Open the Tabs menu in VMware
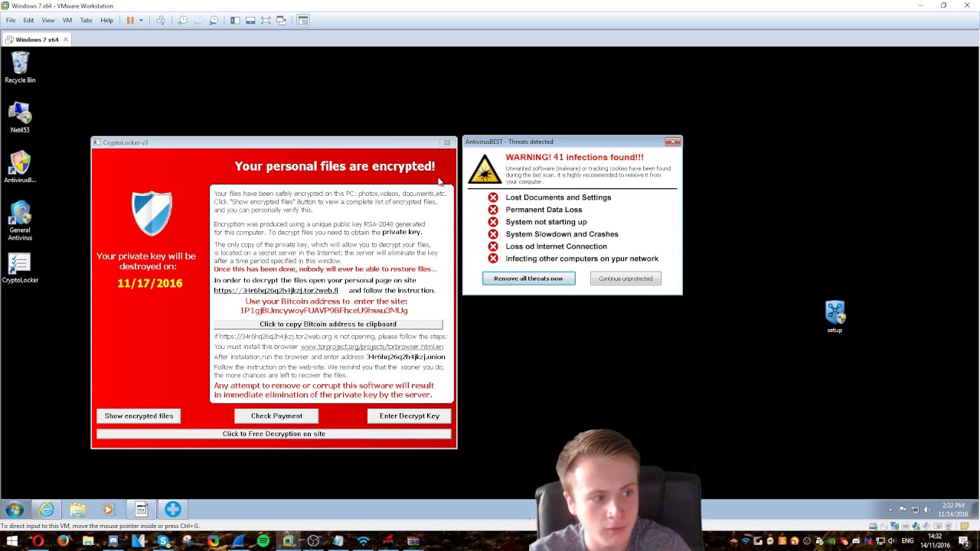The image size is (980, 551). click(87, 21)
